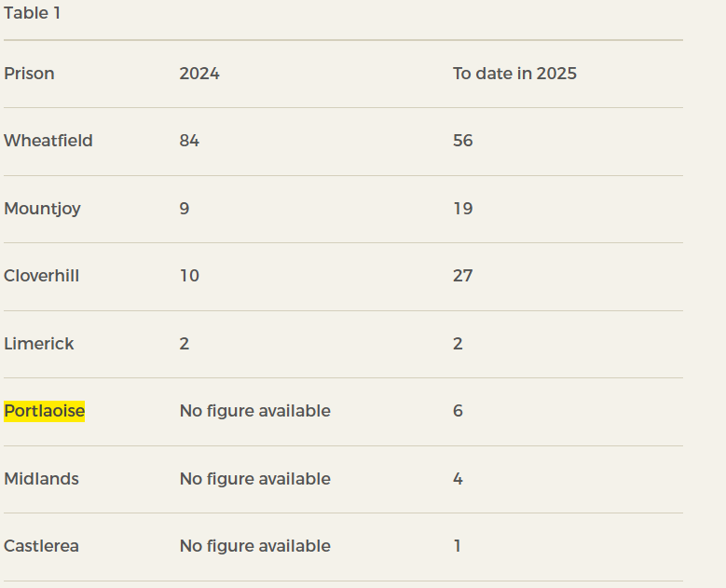Click Mountjoy's 2024 value 9
Screen dimensions: 726x588
[x=185, y=209]
